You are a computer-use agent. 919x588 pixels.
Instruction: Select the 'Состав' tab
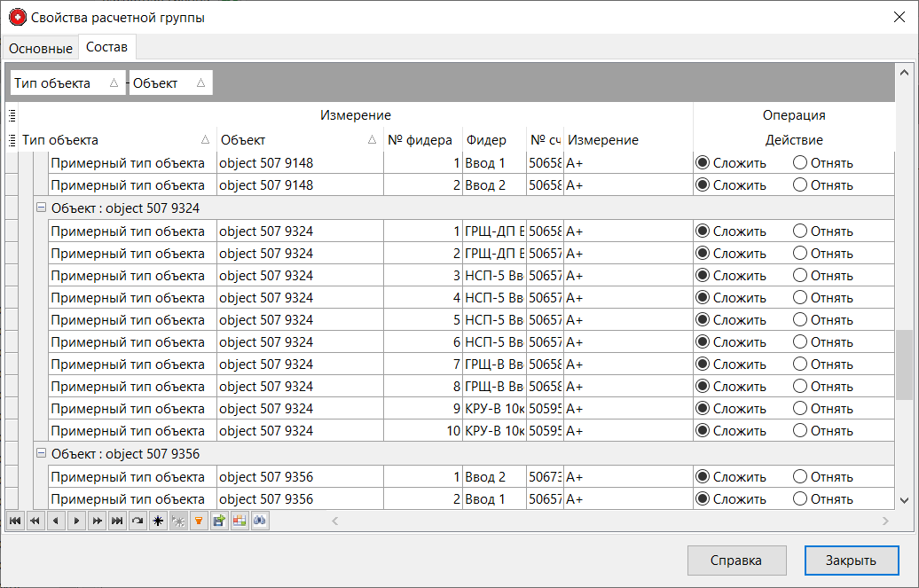tap(106, 47)
